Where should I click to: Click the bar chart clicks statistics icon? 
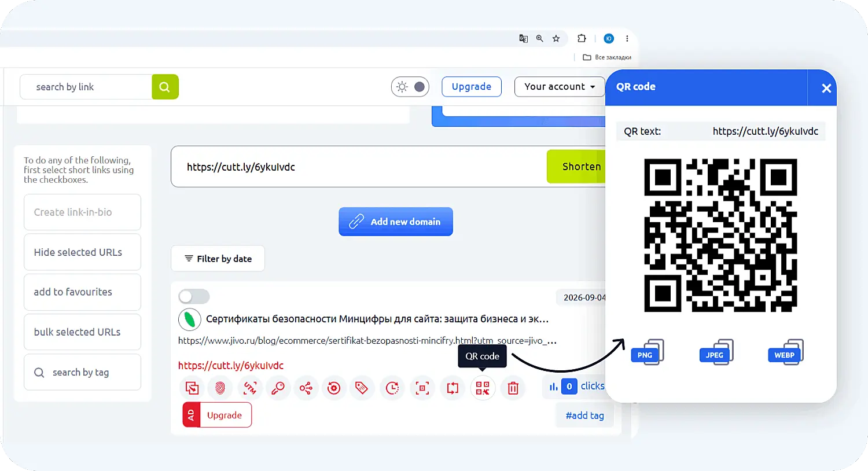(554, 387)
